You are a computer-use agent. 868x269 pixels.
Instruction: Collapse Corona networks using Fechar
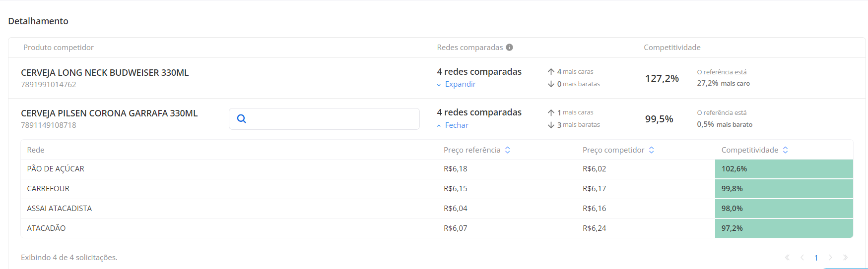point(453,125)
